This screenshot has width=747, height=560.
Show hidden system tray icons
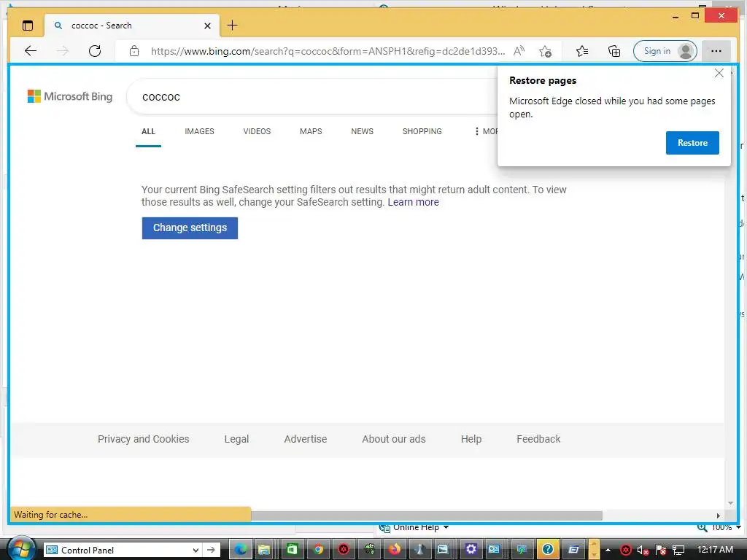click(x=608, y=550)
